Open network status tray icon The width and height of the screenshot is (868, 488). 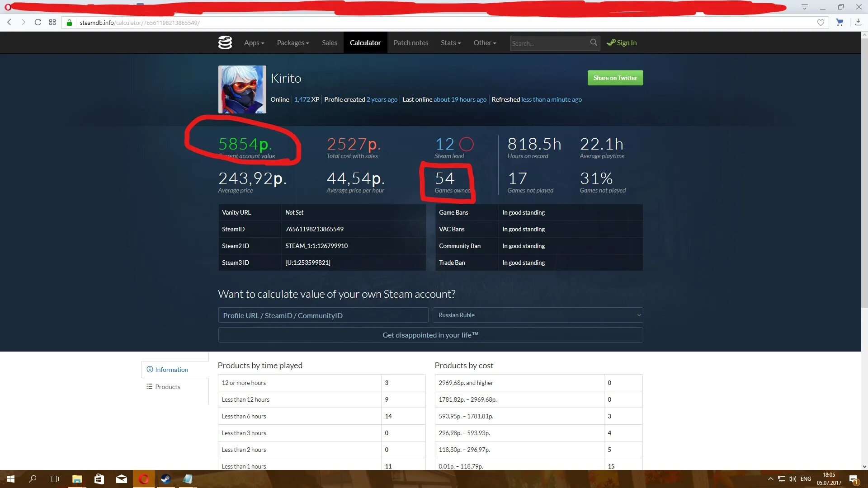pos(782,479)
